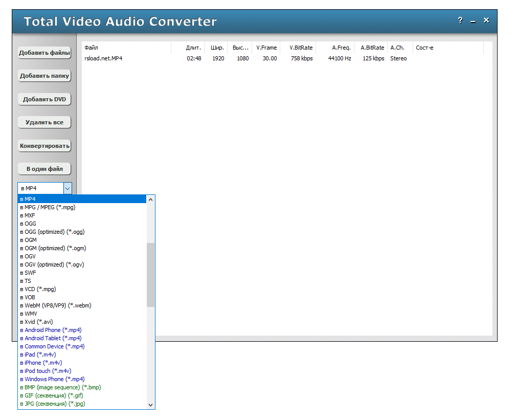Select the WebM (VP8/VP9) format option
Screen dimensions: 517x420
click(x=58, y=305)
